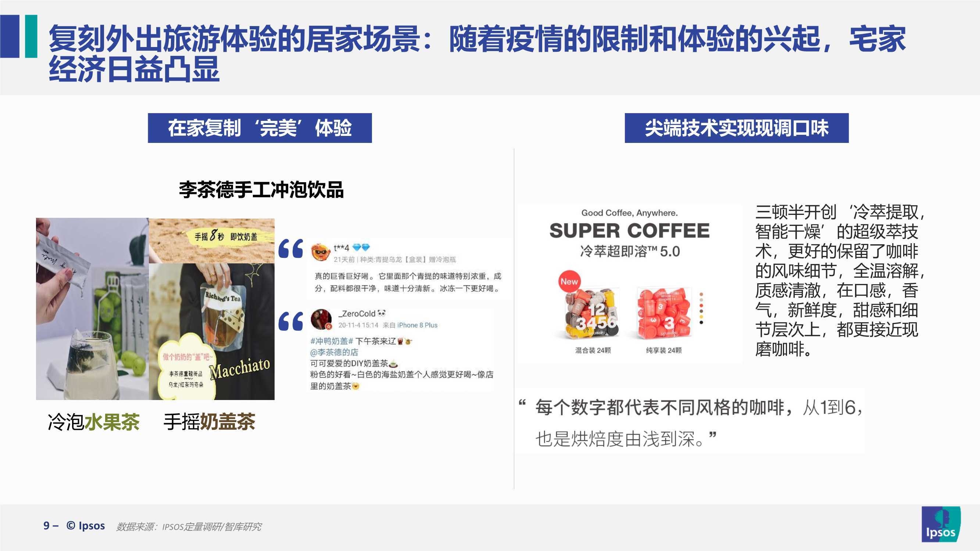The width and height of the screenshot is (980, 551).
Task: Click the SUPER COFFEE heading text
Action: [x=630, y=231]
